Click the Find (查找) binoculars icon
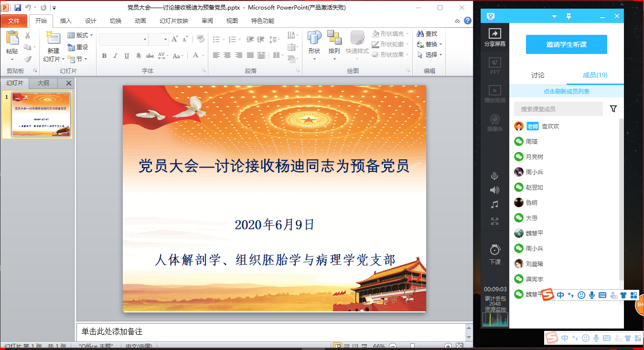The height and width of the screenshot is (350, 644). pos(421,34)
